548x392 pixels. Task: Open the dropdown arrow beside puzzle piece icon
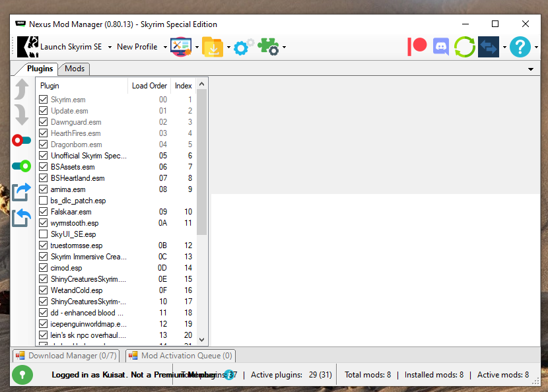click(x=284, y=47)
